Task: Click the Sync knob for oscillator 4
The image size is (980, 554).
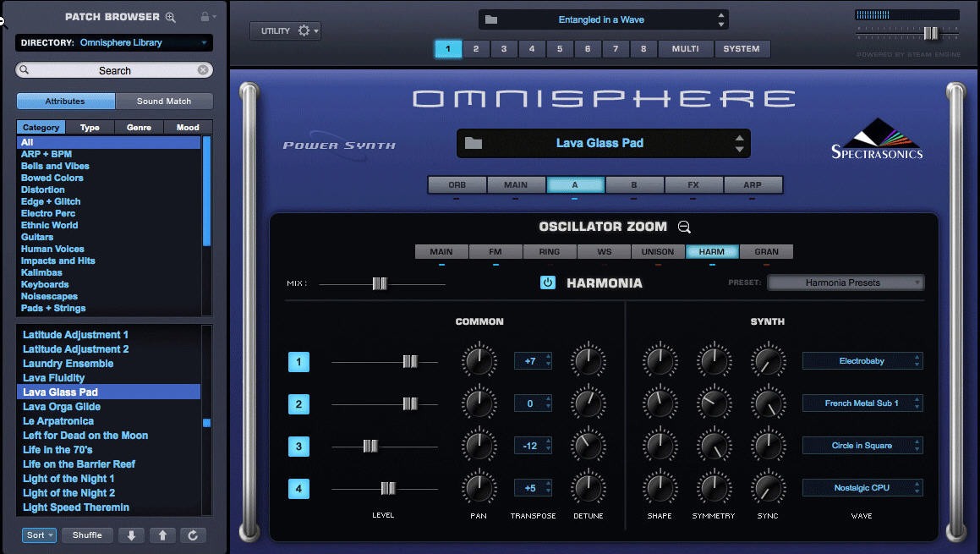Action: tap(768, 488)
